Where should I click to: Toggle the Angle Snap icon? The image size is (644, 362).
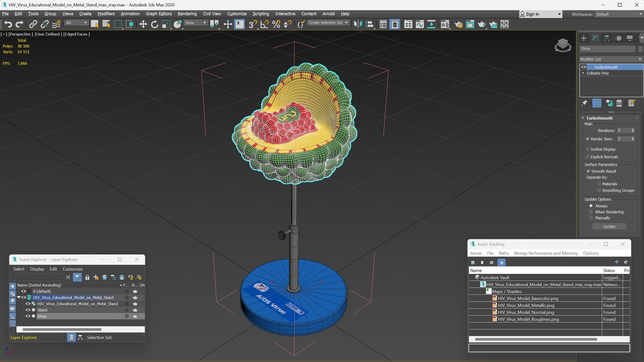tap(264, 24)
